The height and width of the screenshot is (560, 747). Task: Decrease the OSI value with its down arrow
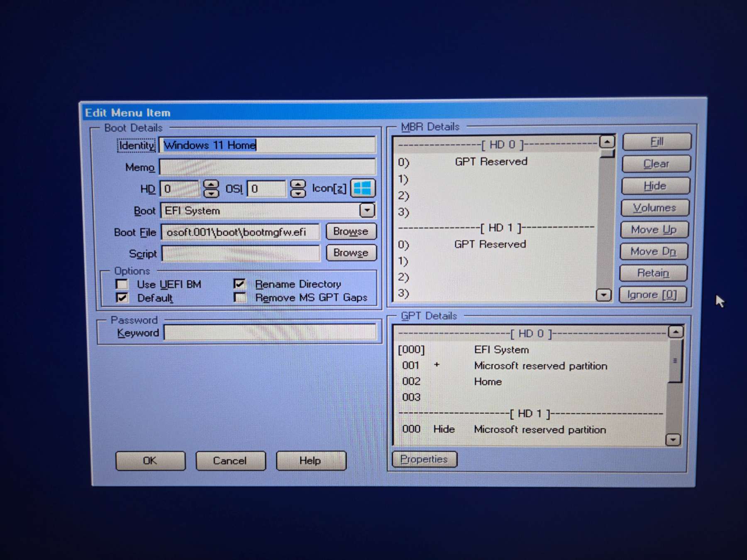pyautogui.click(x=298, y=193)
